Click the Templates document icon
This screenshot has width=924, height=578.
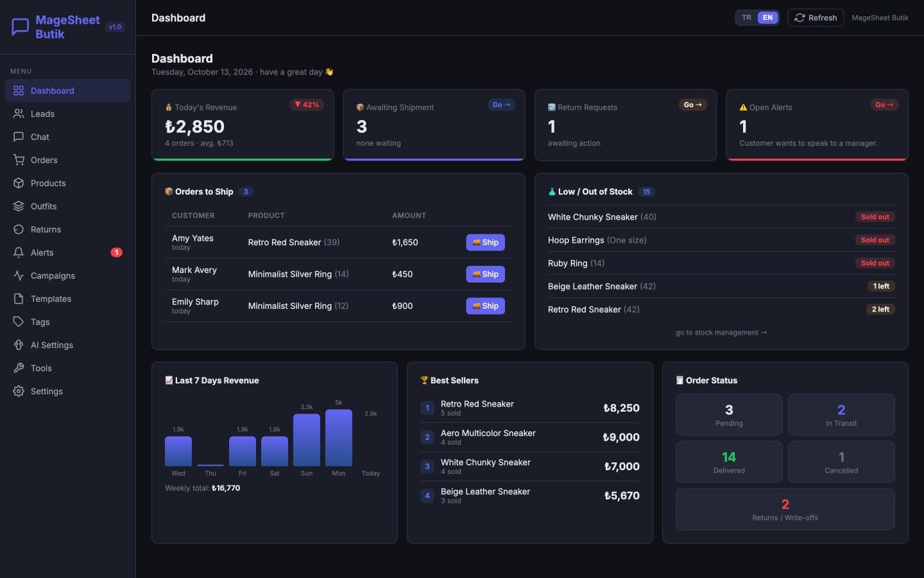coord(19,299)
